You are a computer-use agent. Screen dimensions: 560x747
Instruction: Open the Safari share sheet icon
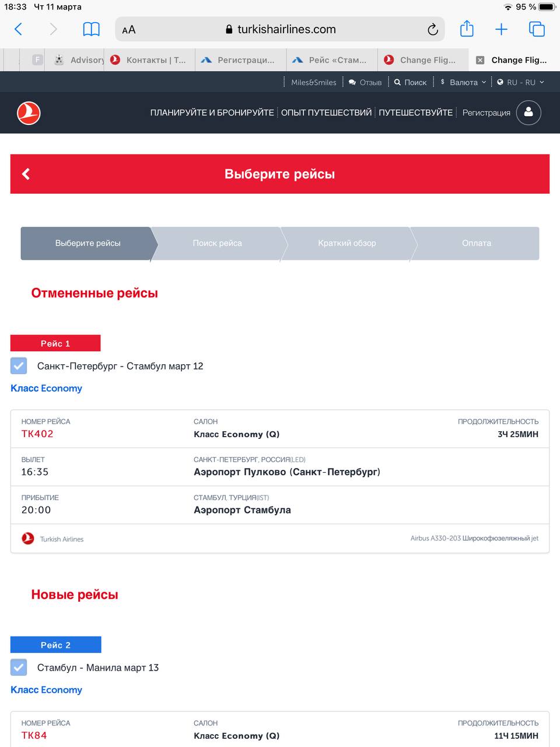pos(467,29)
